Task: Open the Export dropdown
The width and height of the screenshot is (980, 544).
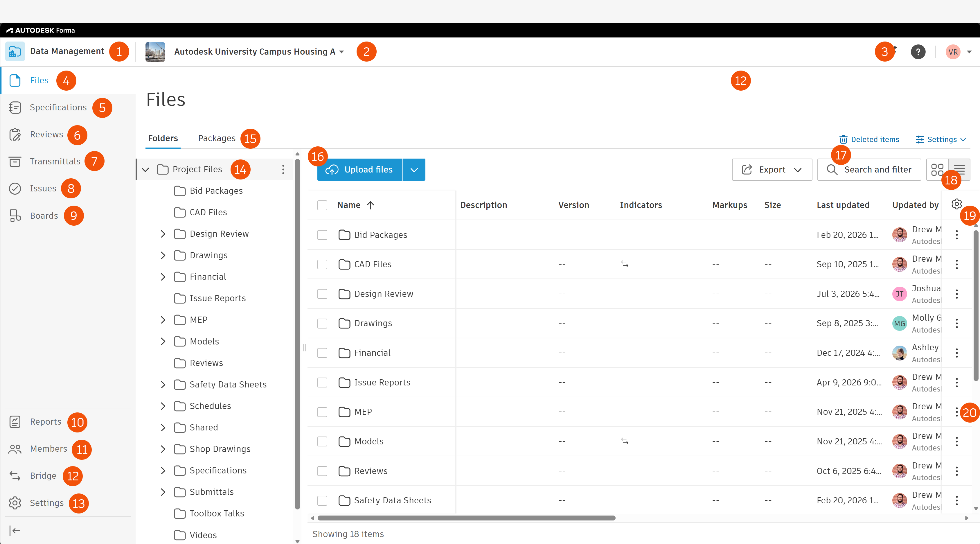Action: point(772,170)
